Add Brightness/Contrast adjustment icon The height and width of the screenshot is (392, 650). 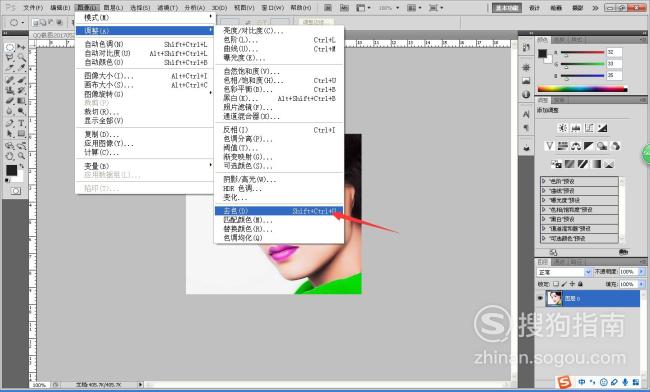(x=563, y=128)
